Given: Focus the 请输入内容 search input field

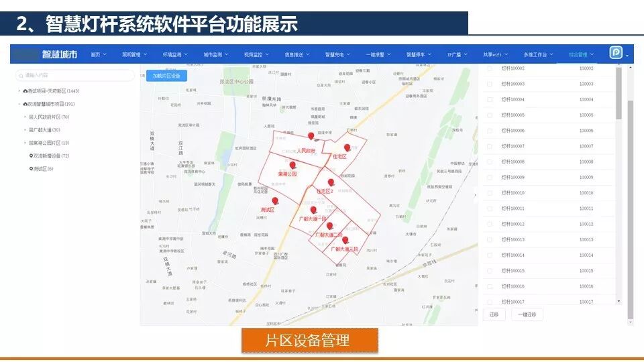Looking at the screenshot, I should click(x=75, y=76).
